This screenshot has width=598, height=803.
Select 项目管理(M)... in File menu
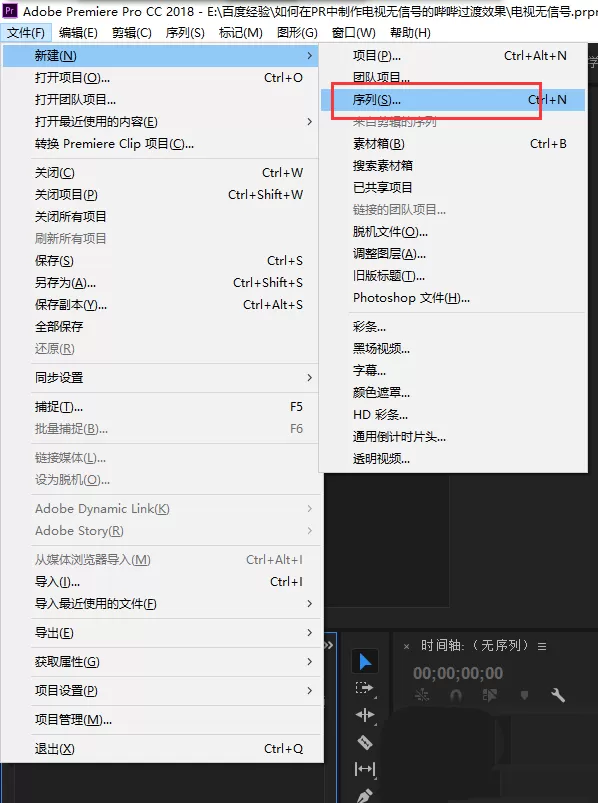click(161, 720)
